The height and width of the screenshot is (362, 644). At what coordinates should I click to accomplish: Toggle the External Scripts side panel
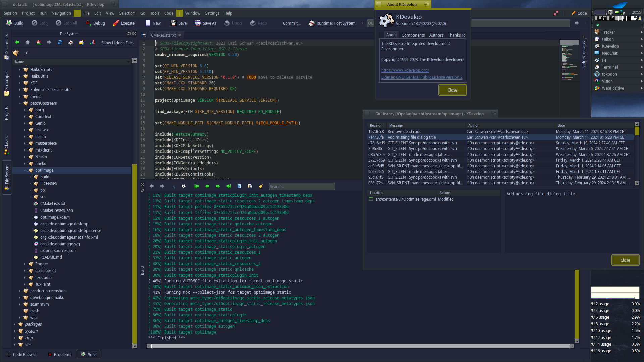584,52
